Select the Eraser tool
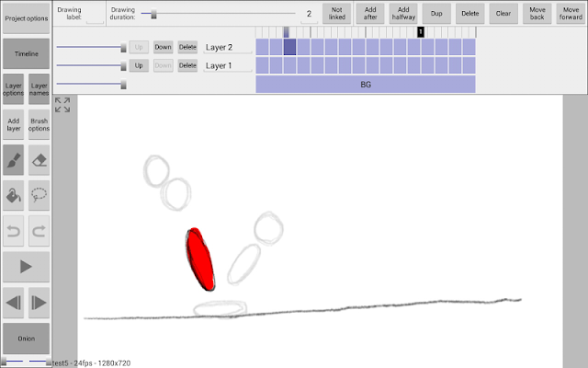 39,160
